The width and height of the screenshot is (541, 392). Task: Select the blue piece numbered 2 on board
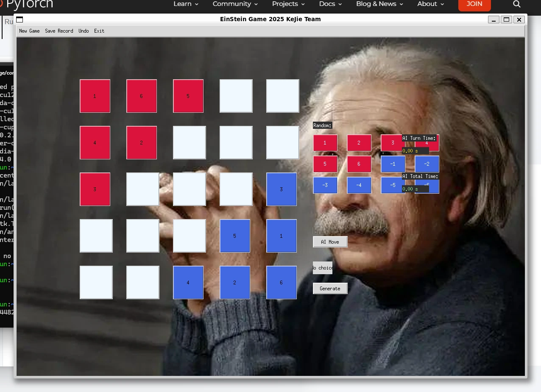[x=235, y=283]
